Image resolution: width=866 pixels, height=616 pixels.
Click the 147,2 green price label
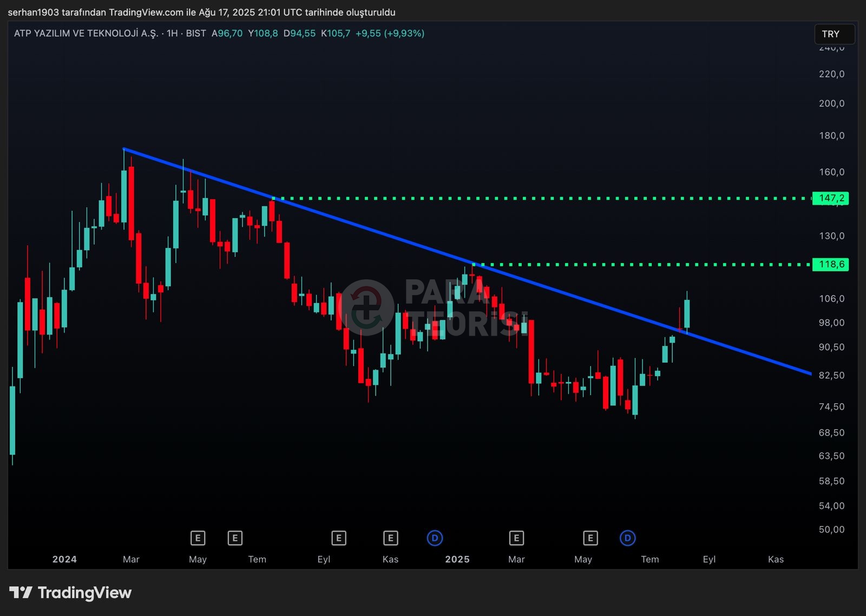[x=831, y=198]
